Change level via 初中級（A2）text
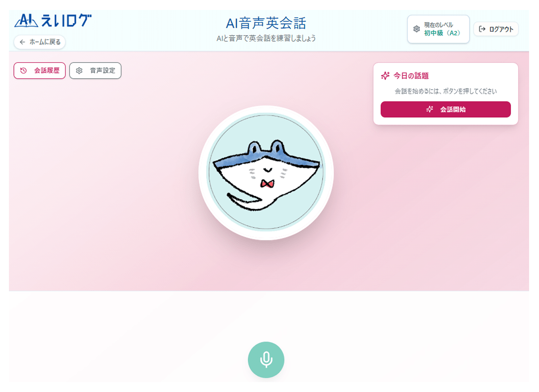539x392 pixels. point(442,33)
